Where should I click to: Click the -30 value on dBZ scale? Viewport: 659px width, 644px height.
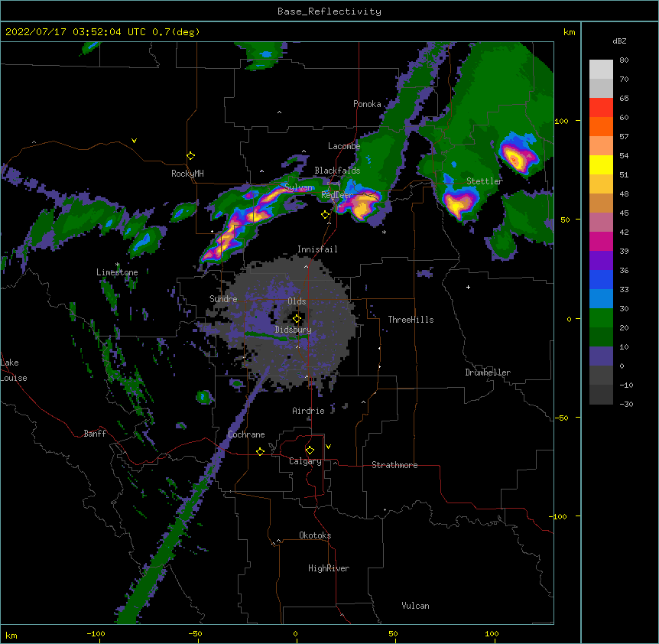tap(626, 404)
